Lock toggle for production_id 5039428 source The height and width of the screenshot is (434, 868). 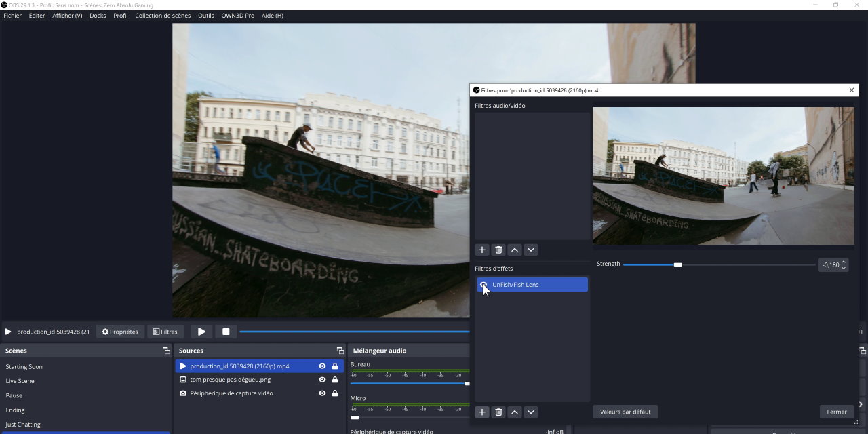pyautogui.click(x=335, y=366)
